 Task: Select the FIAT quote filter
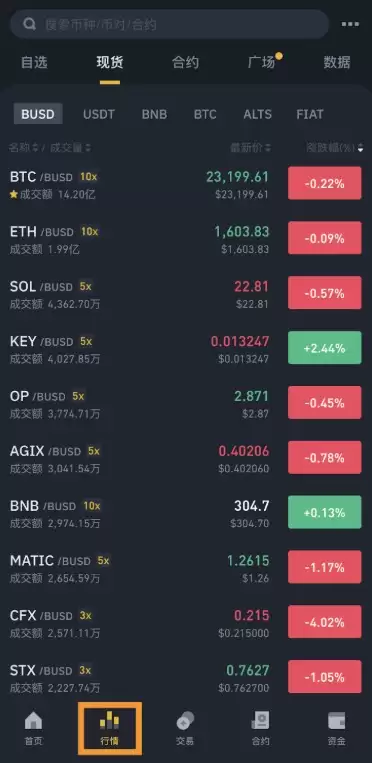310,114
